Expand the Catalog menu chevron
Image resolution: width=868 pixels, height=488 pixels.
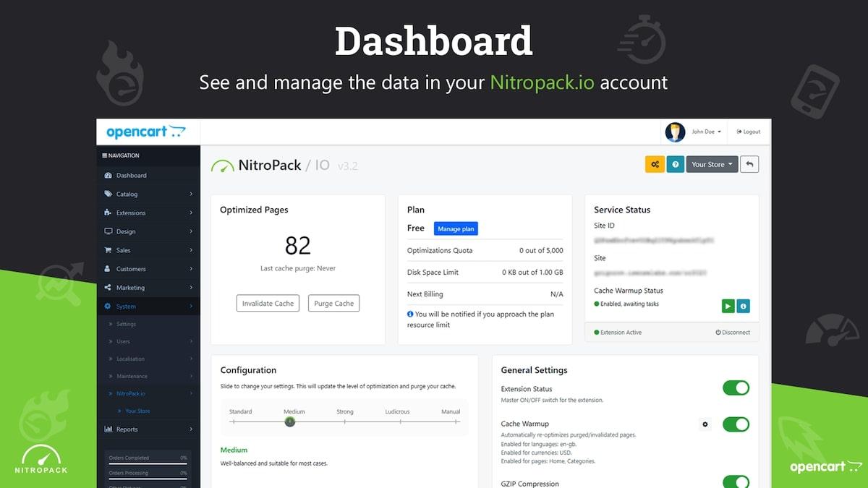[191, 194]
